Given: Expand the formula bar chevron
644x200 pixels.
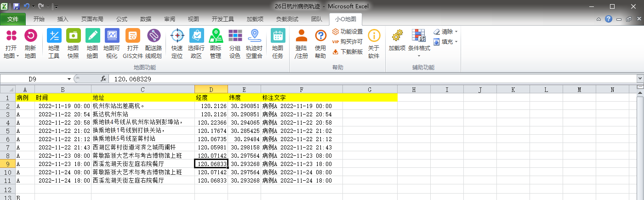Looking at the screenshot, I should (640, 79).
